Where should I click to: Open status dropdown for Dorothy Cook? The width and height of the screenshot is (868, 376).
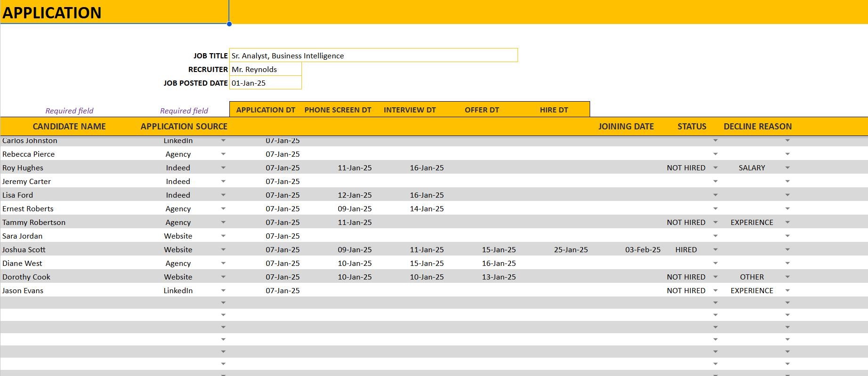click(x=715, y=277)
